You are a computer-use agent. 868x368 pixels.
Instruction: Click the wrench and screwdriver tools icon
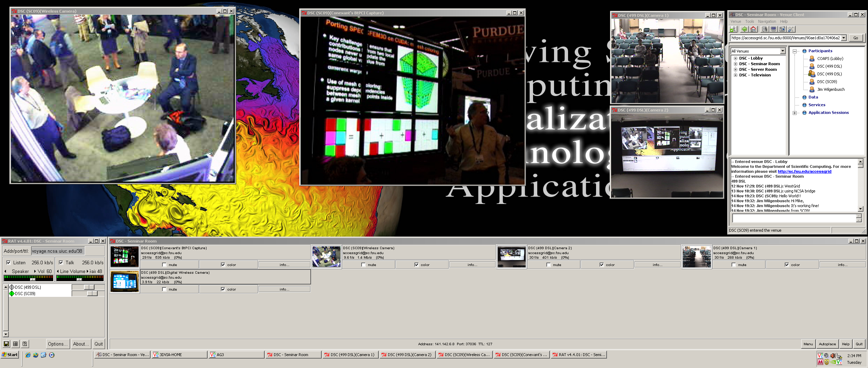792,29
